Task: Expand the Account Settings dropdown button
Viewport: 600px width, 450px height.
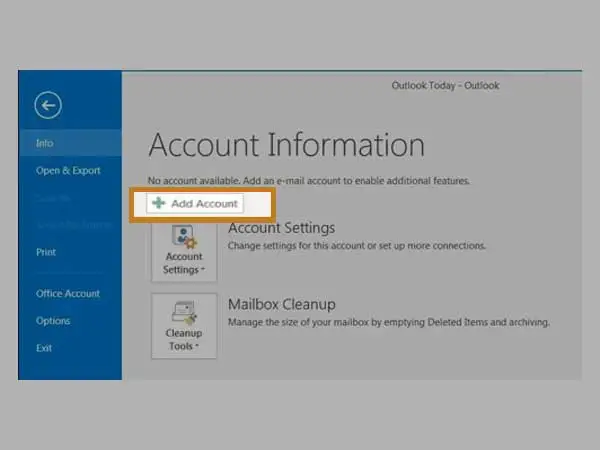Action: click(x=184, y=251)
